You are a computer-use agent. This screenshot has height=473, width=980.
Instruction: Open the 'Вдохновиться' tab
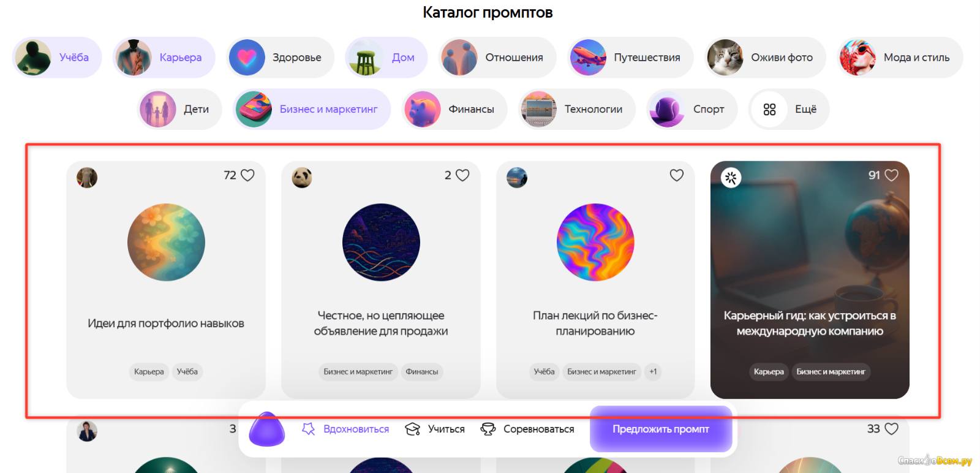click(345, 429)
